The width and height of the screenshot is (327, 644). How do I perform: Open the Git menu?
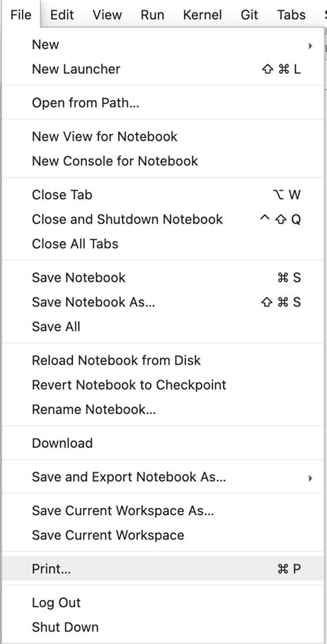[x=250, y=14]
